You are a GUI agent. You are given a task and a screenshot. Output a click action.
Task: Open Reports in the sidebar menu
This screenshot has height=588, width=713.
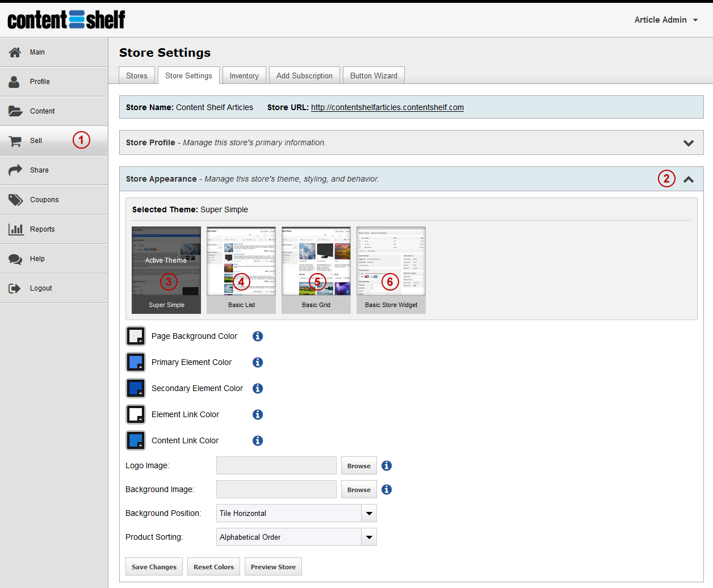point(54,229)
